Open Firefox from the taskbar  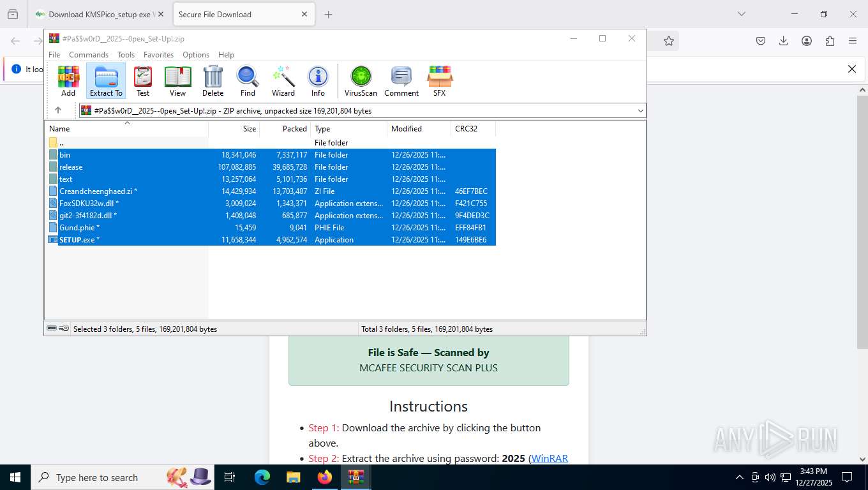pyautogui.click(x=325, y=477)
